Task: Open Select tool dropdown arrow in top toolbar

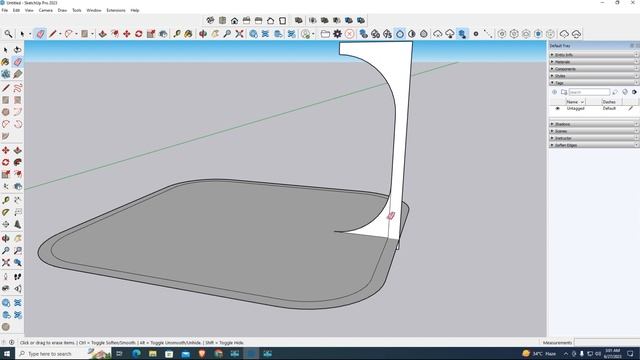Action: [30, 34]
